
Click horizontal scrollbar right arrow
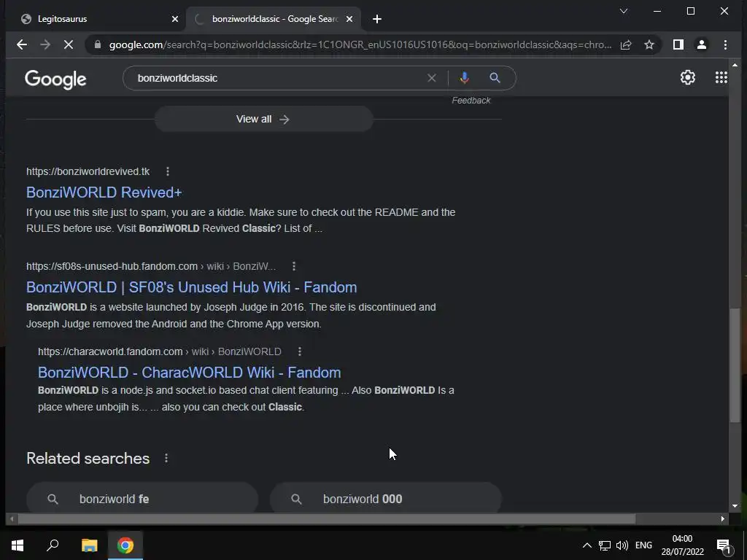click(x=723, y=518)
